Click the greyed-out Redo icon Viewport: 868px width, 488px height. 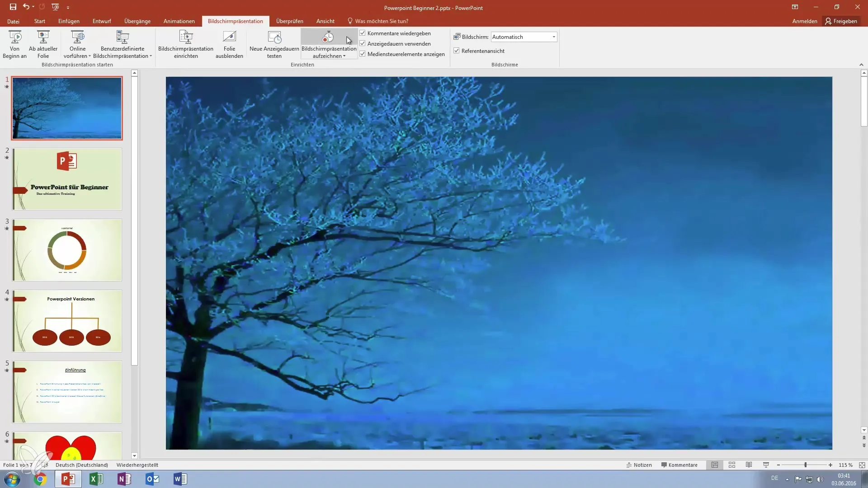point(42,7)
